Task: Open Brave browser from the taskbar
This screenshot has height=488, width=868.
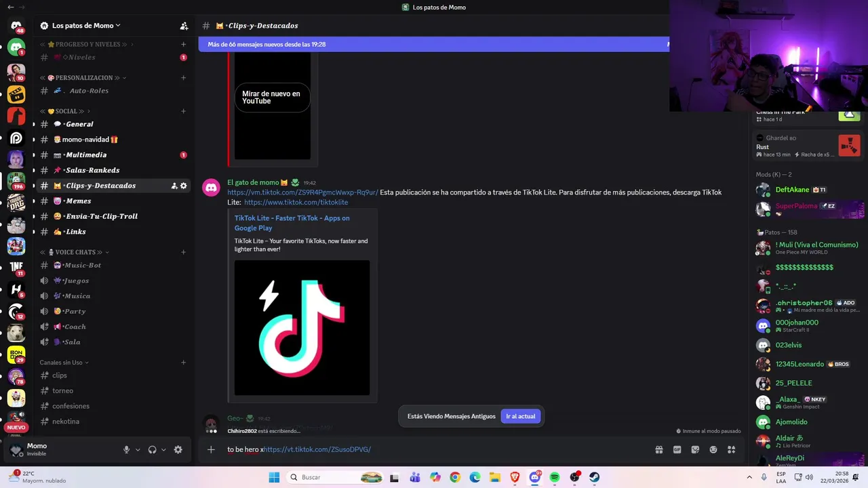Action: (x=515, y=477)
